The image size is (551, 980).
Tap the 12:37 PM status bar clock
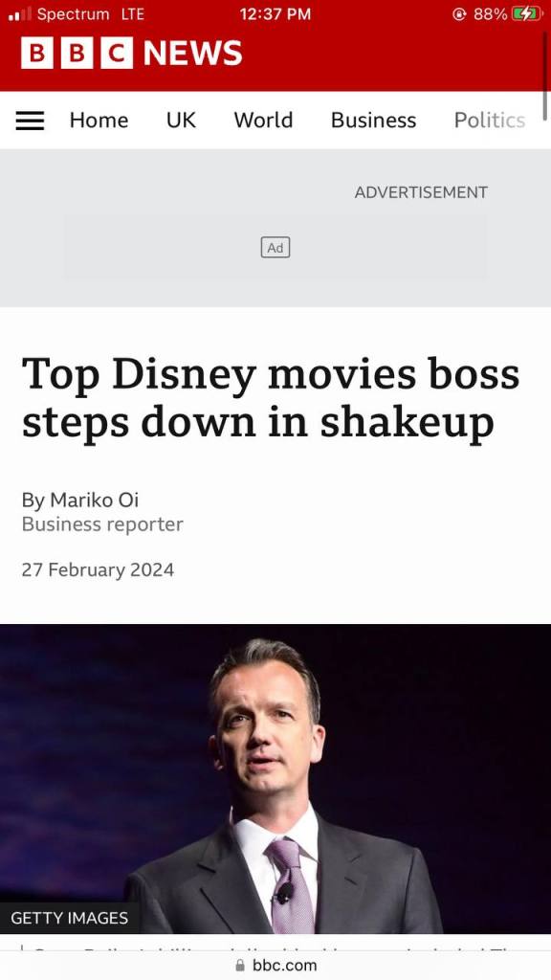click(x=275, y=14)
